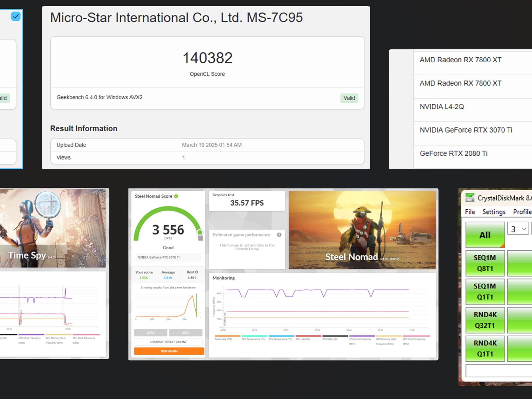Click the Valid badge on Geekbench result
532x399 pixels.
349,98
